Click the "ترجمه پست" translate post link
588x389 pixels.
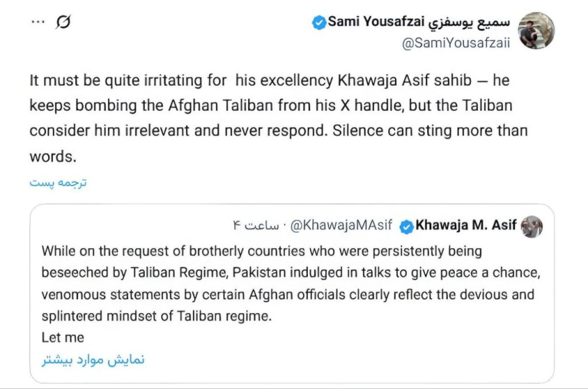(58, 183)
